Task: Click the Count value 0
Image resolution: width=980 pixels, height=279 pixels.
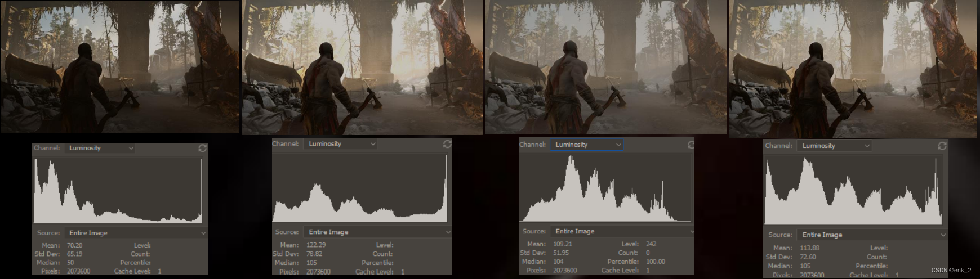Action: (648, 253)
